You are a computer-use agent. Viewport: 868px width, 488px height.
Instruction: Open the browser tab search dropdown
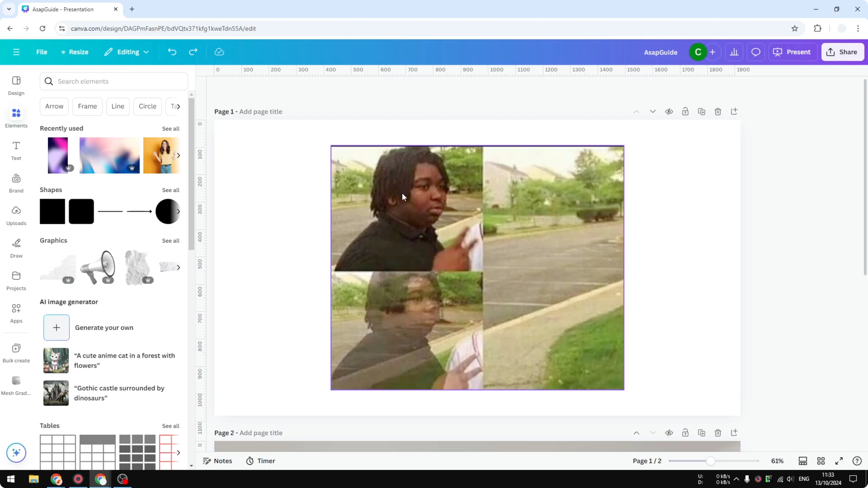point(9,9)
